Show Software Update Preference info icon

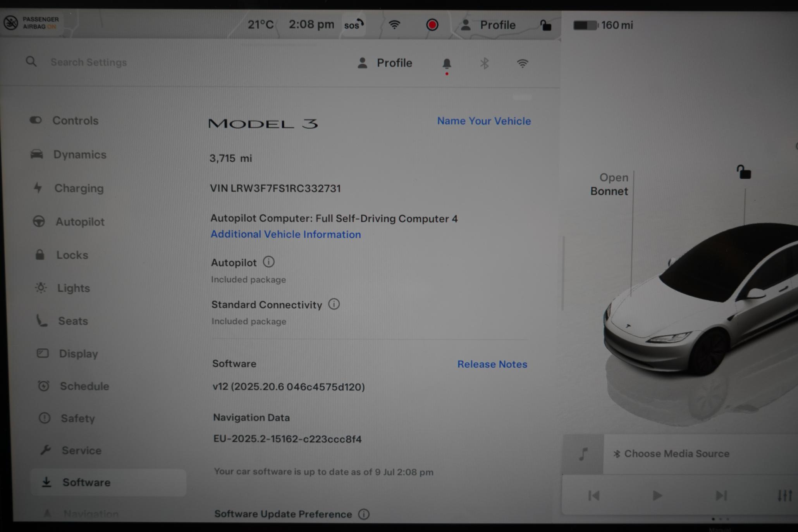point(364,514)
